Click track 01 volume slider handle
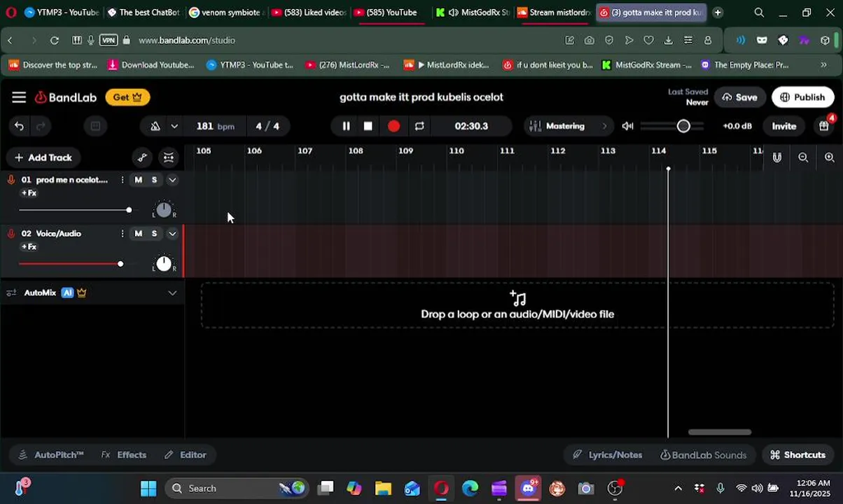Image resolution: width=843 pixels, height=504 pixels. tap(129, 210)
